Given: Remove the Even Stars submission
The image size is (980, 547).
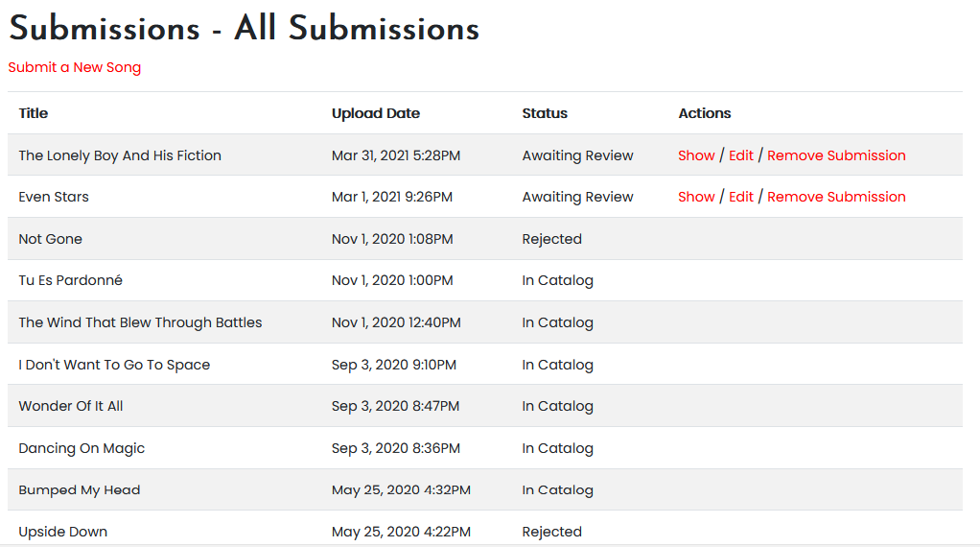Looking at the screenshot, I should click(x=836, y=197).
